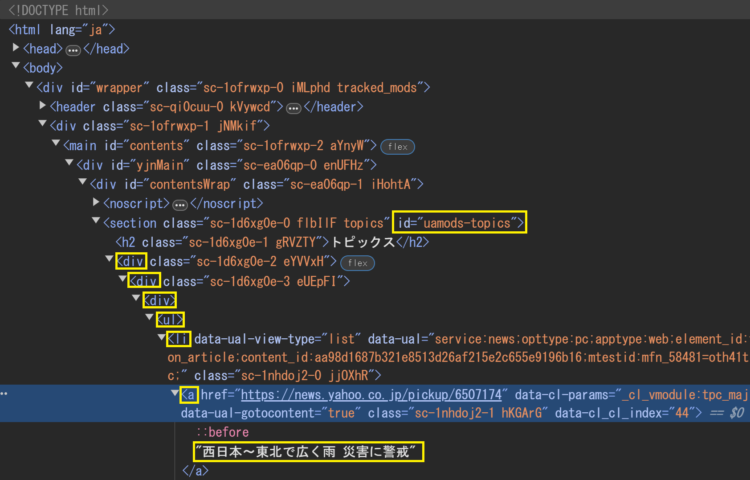Viewport: 750px width, 480px height.
Task: Click the data-ual-view-type="list" attribute
Action: (275, 339)
